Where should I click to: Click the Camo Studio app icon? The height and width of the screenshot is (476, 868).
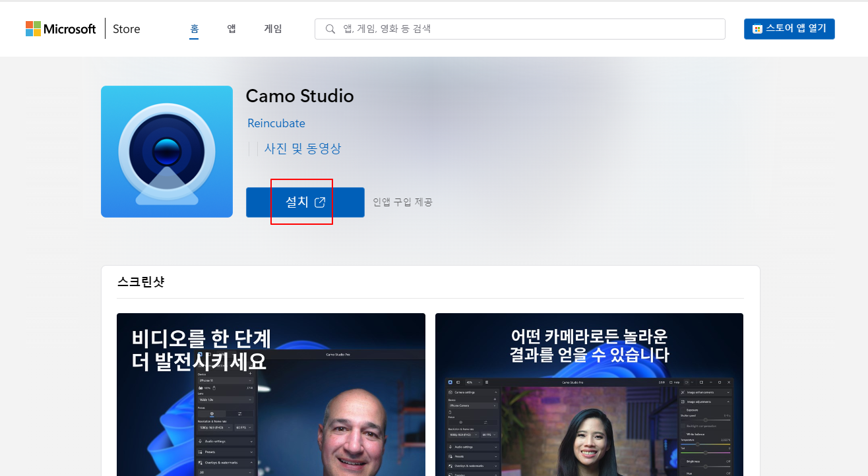coord(167,152)
